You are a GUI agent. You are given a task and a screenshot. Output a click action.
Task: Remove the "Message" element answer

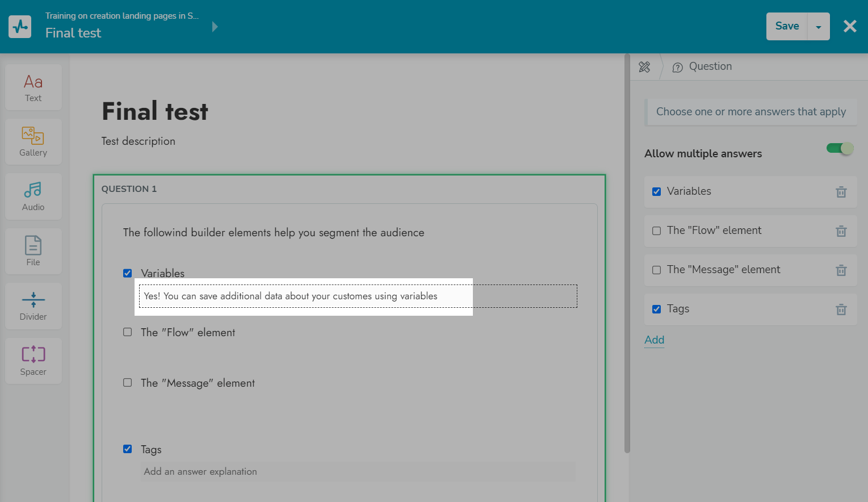(x=841, y=270)
